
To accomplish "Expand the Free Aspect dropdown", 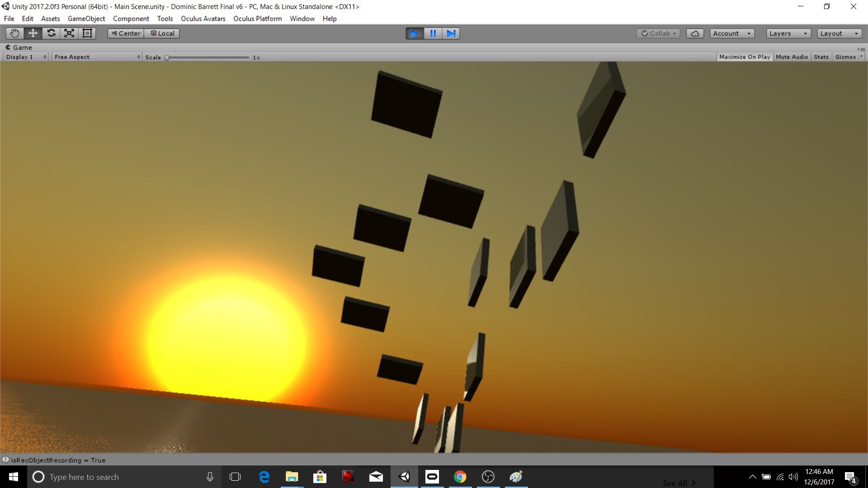I will pyautogui.click(x=97, y=57).
